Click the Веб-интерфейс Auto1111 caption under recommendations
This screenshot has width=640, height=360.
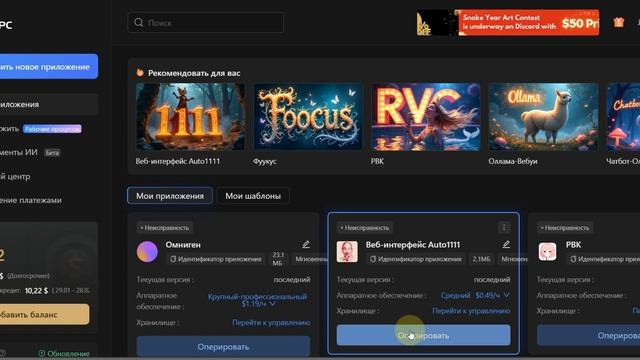click(178, 161)
